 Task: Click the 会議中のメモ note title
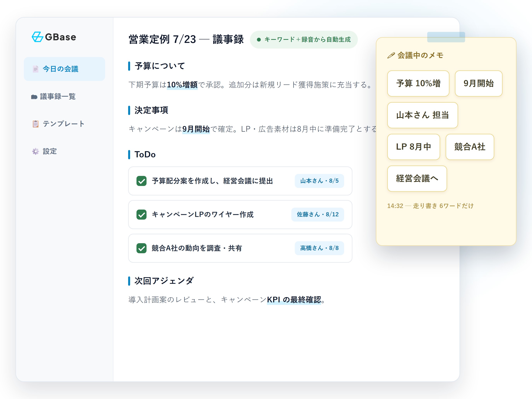420,55
